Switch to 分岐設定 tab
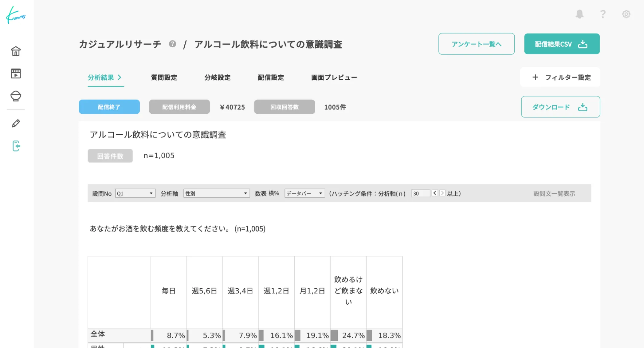The image size is (644, 348). (x=218, y=77)
